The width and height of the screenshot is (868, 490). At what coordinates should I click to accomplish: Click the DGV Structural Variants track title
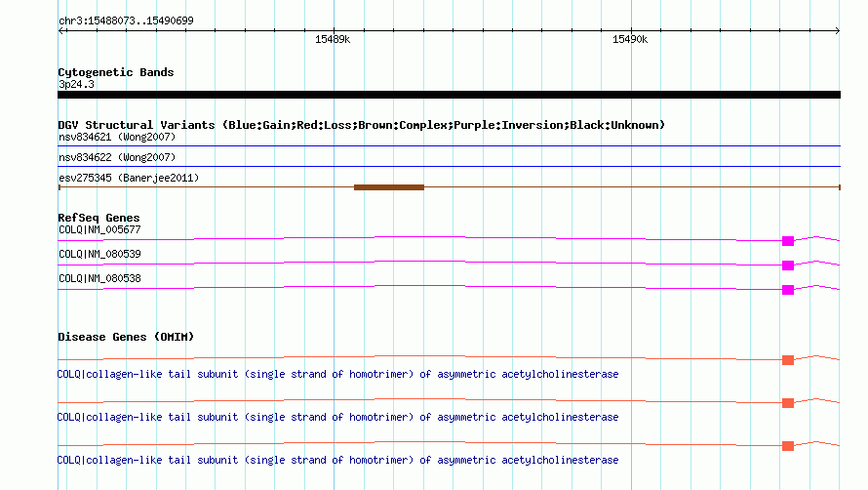(361, 125)
